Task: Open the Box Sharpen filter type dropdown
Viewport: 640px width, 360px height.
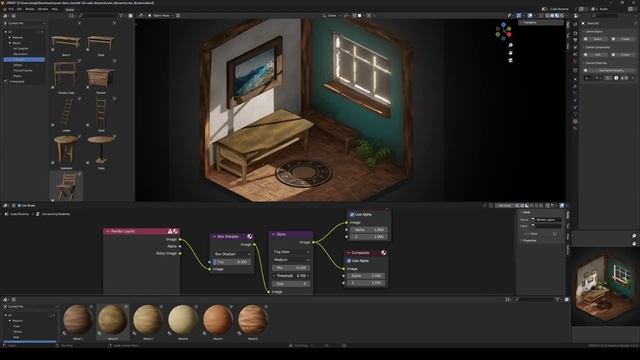Action: point(232,254)
